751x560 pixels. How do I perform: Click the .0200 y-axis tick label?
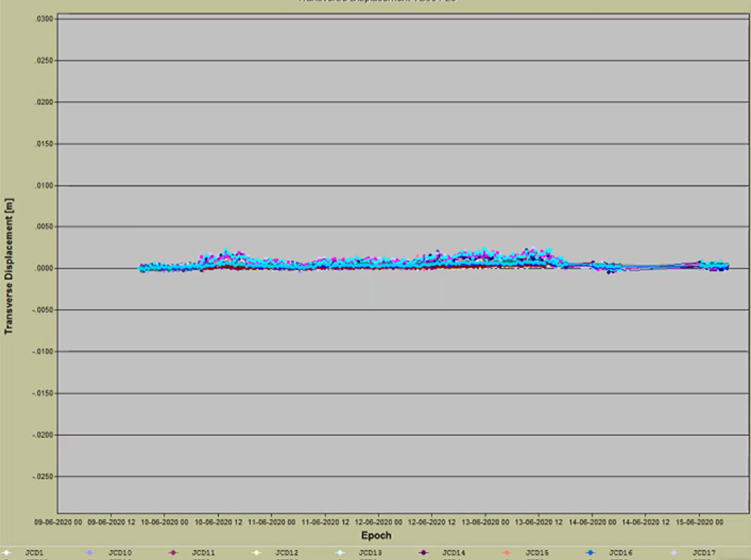[x=45, y=102]
